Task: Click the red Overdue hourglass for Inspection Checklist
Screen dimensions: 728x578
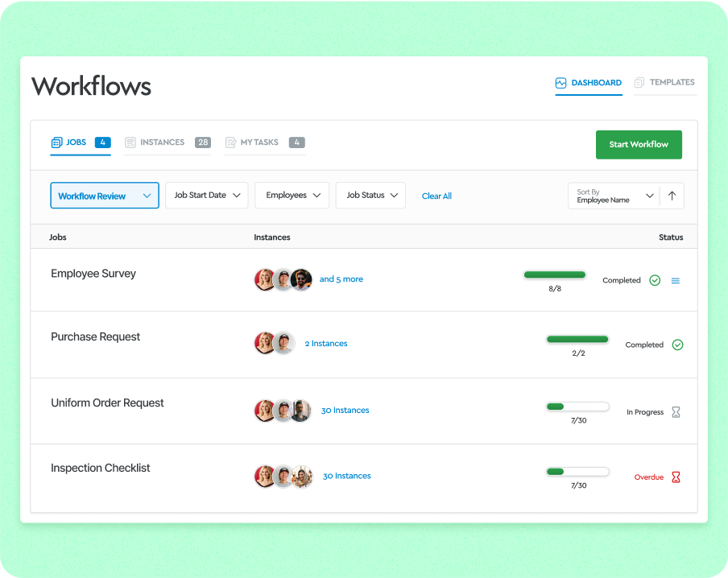Action: click(x=677, y=477)
